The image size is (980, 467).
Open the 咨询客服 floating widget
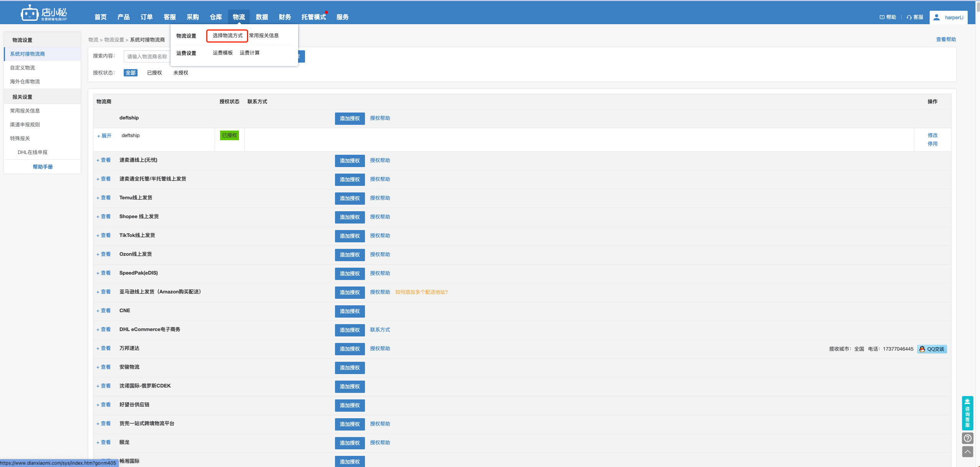(x=967, y=413)
